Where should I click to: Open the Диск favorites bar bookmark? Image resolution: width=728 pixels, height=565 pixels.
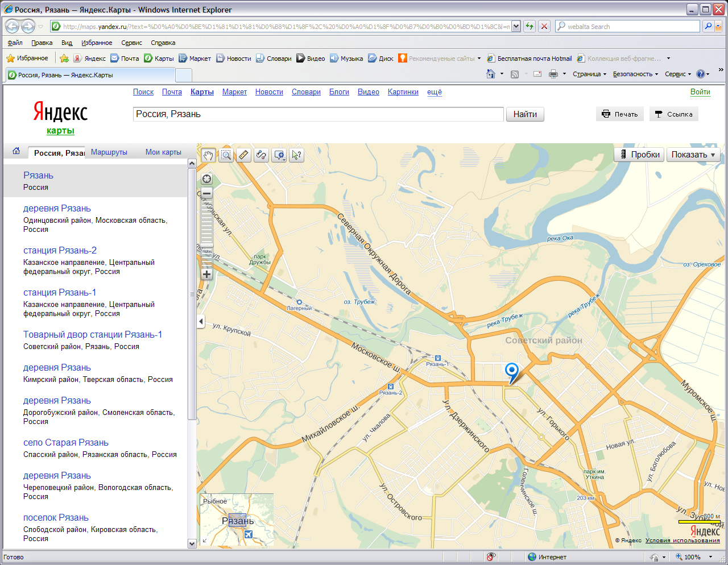pos(380,58)
